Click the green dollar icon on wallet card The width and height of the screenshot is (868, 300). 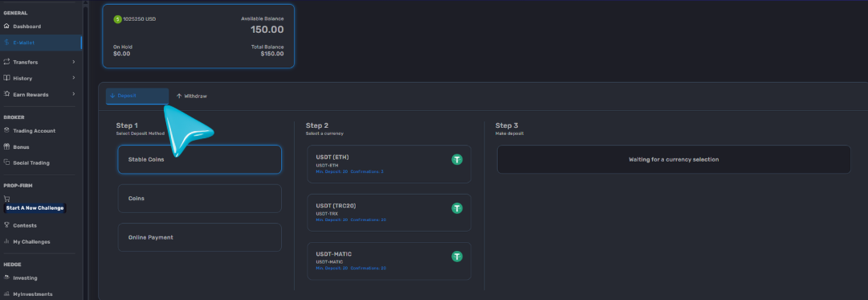tap(117, 19)
